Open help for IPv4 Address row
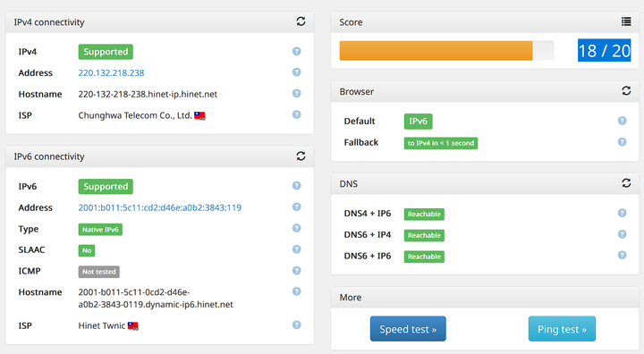This screenshot has height=354, width=644. tap(297, 72)
